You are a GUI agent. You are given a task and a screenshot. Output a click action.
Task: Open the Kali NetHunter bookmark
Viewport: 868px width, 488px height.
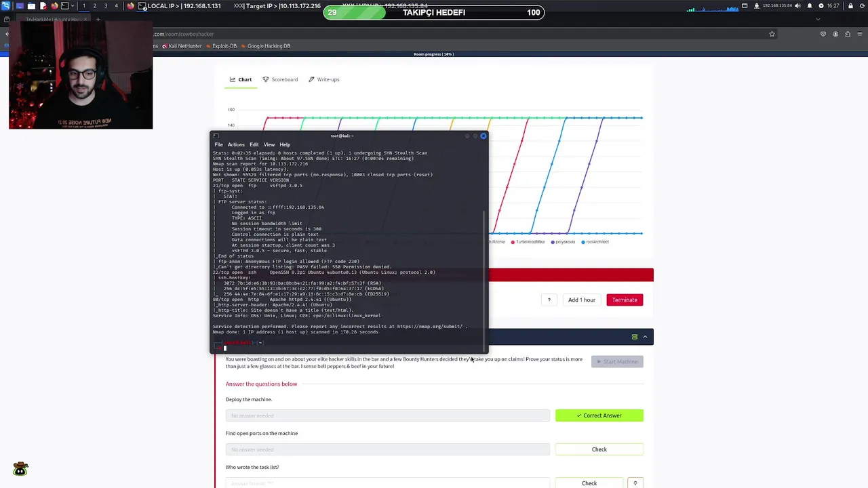pyautogui.click(x=181, y=46)
